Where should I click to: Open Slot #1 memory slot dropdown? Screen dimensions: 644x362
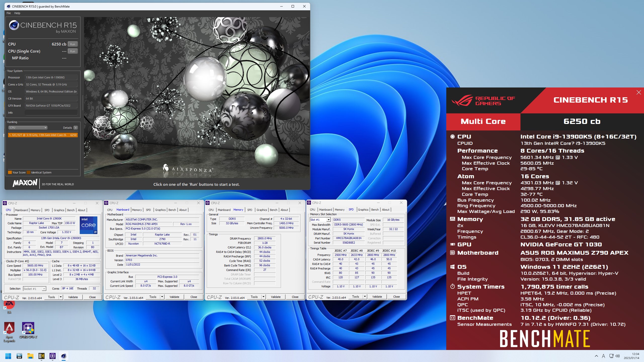click(x=320, y=220)
